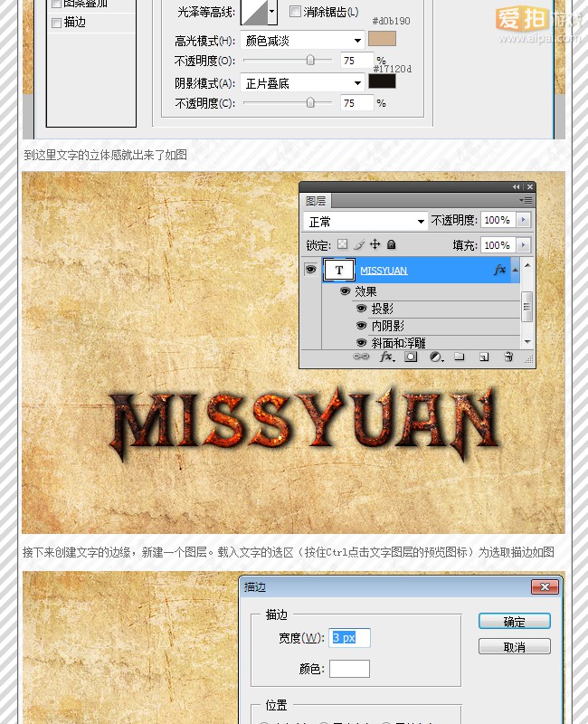This screenshot has height=724, width=588.
Task: Check the 消除锯齿 anti-alias checkbox
Action: coord(295,11)
